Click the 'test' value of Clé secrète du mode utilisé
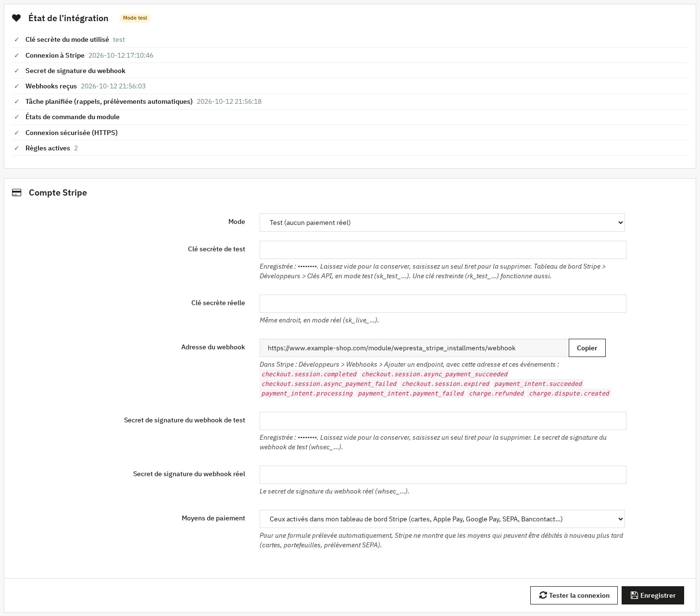Viewport: 700px width, 616px height. click(x=119, y=39)
